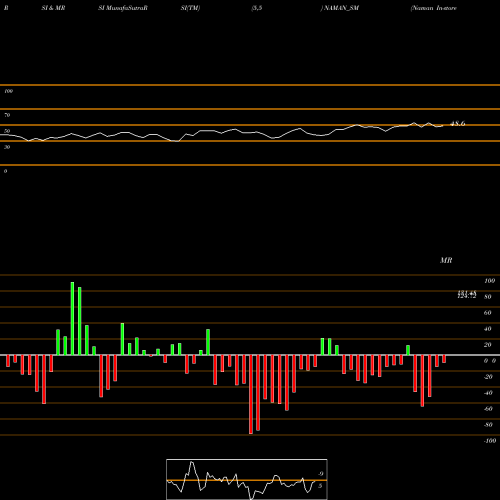The width and height of the screenshot is (500, 500).
Task: Click the RSI axis label '100'
Action: [8, 91]
